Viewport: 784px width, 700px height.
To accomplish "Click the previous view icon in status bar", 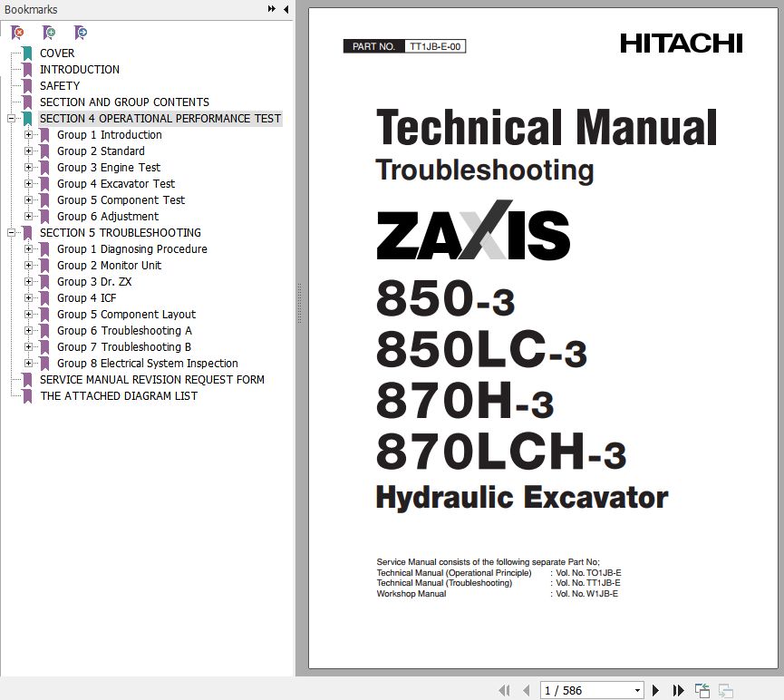I will coord(702,691).
